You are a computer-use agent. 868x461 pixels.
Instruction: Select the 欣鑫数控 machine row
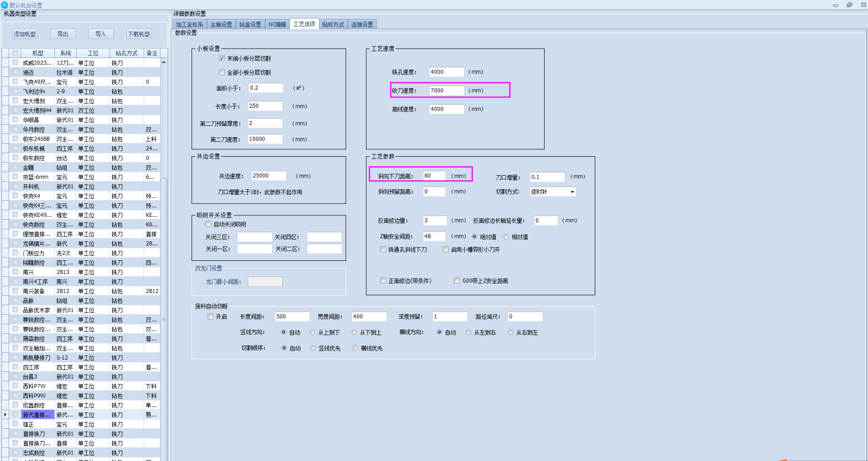(81, 405)
